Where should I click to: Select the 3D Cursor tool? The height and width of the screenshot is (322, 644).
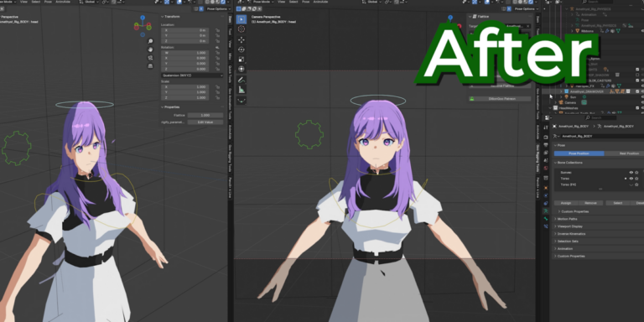click(x=241, y=29)
